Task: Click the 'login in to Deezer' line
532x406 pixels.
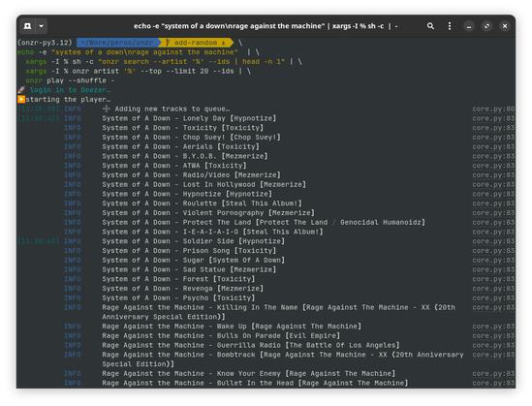Action: click(x=70, y=90)
